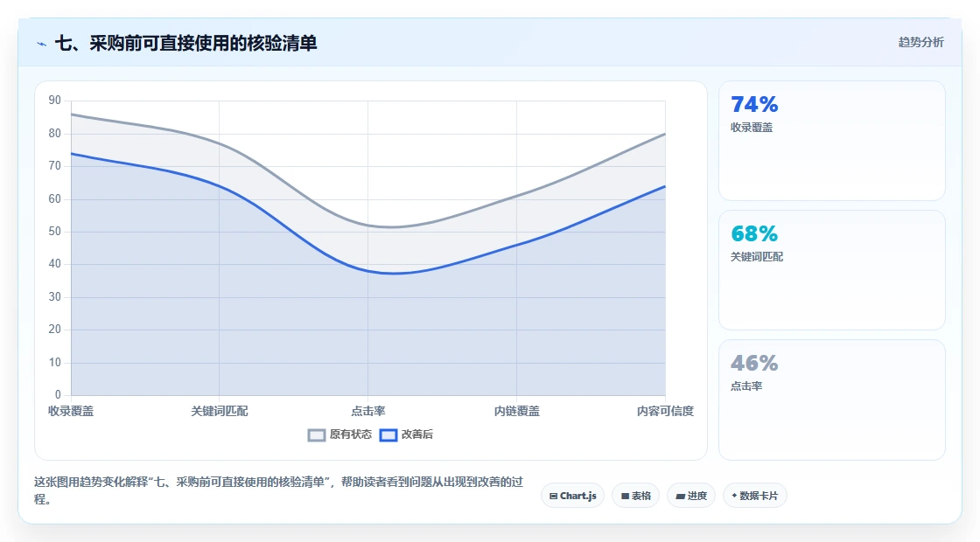Click the 点击率 x-axis label

(x=368, y=411)
